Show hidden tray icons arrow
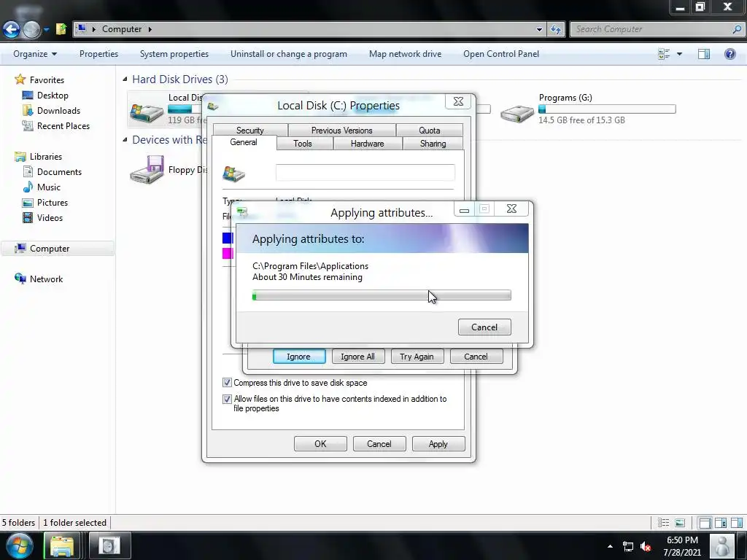This screenshot has height=560, width=747. [x=610, y=546]
